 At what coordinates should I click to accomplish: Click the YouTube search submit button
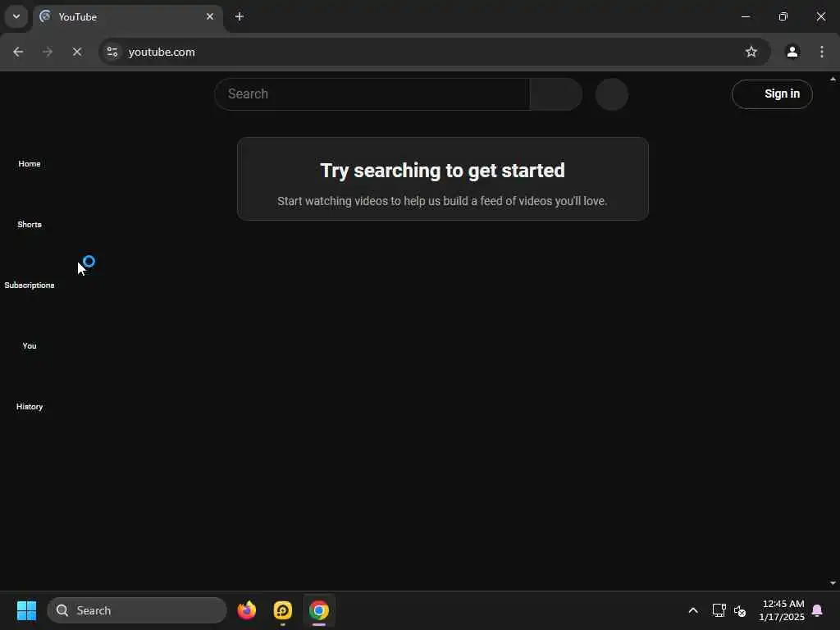click(x=555, y=94)
